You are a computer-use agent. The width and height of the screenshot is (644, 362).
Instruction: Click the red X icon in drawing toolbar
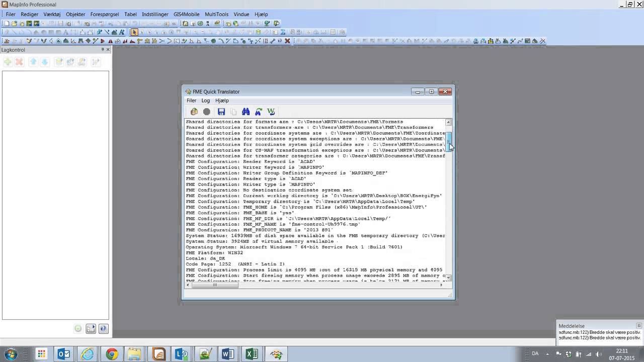click(287, 41)
